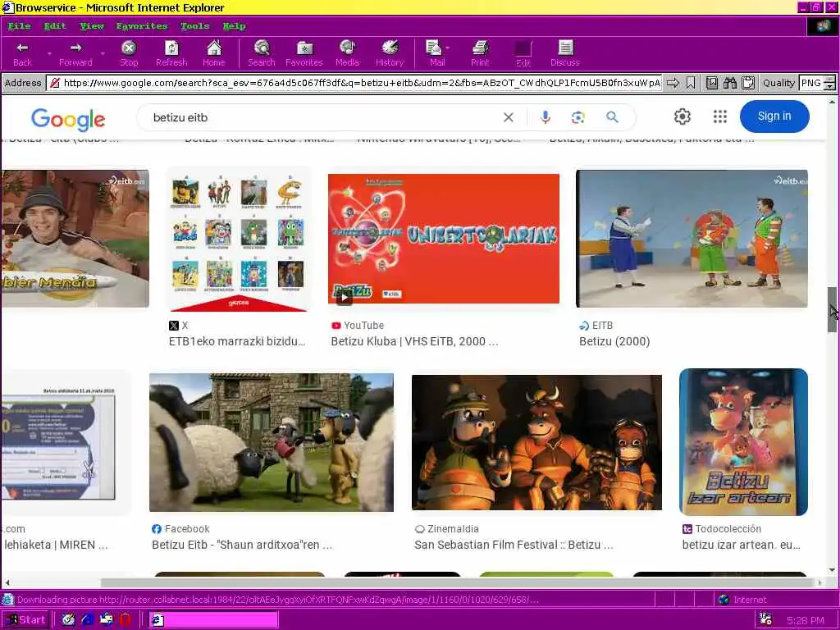Launch Opera from quick launch

125,620
